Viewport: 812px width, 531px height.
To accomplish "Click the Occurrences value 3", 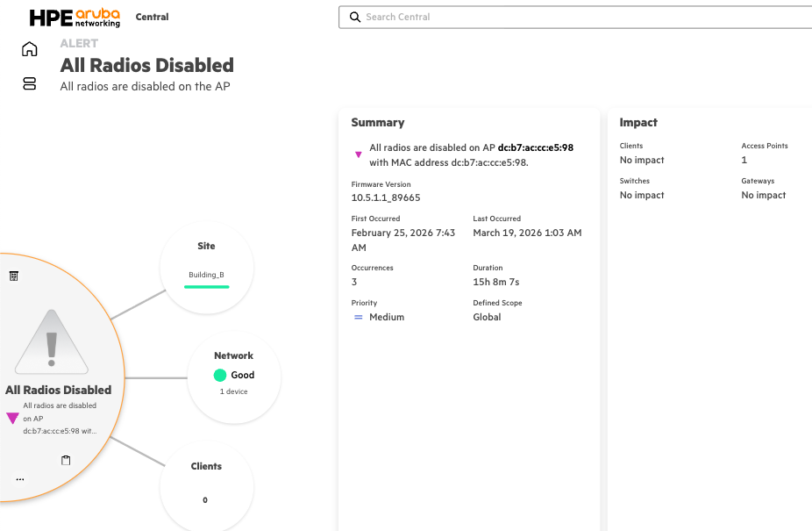I will (354, 282).
